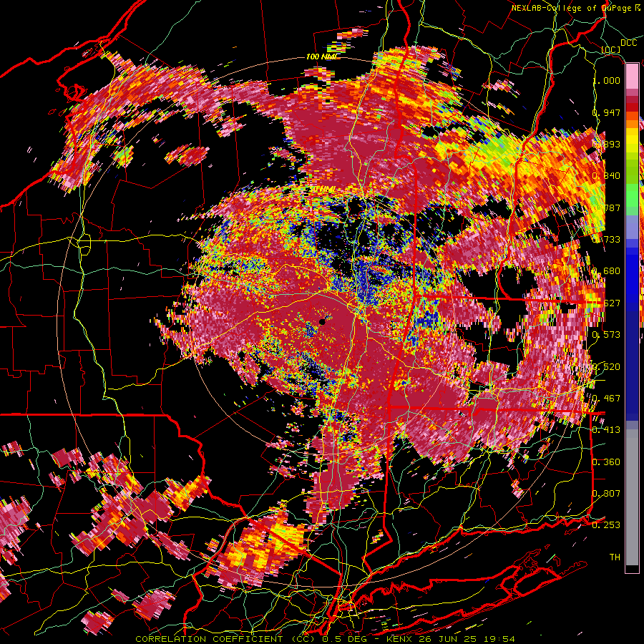Click the 0.307 scale value
This screenshot has width=644, height=644.
607,493
